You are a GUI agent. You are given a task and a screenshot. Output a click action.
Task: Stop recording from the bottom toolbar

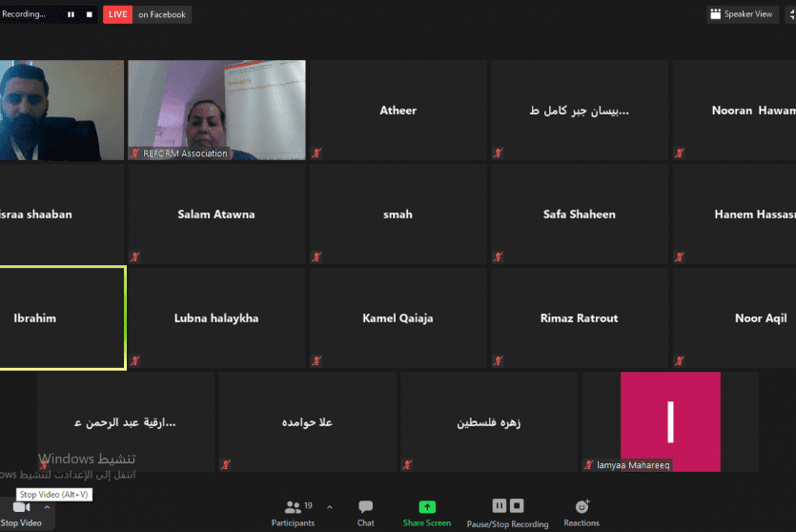click(516, 505)
